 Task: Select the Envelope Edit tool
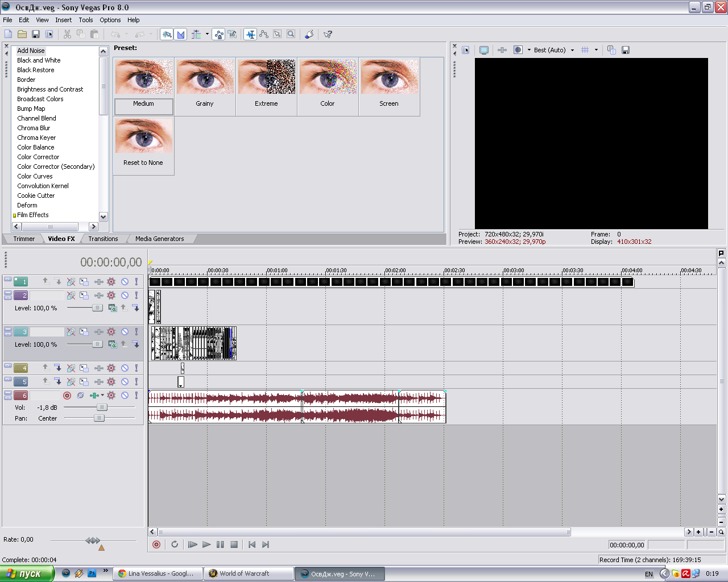264,34
